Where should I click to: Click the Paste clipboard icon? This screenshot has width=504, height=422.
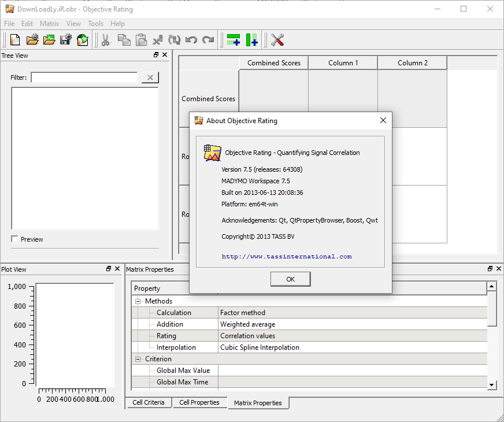pos(141,40)
